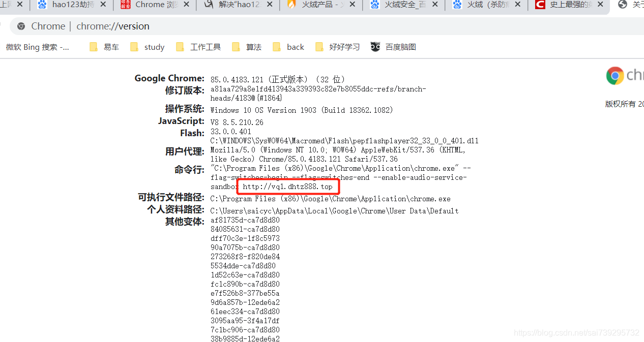Click variation e7f526b8-377be55a

(245, 293)
